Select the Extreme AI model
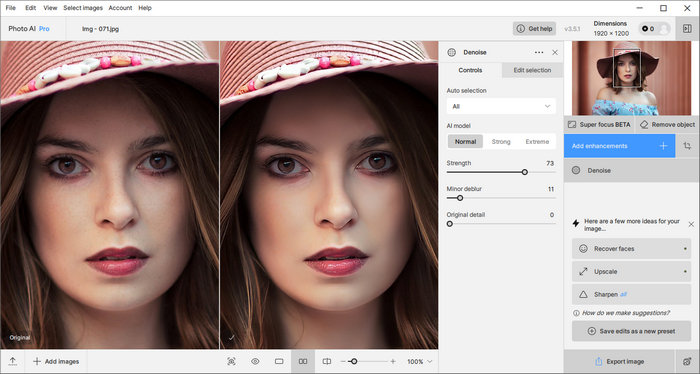The width and height of the screenshot is (700, 374). (537, 141)
